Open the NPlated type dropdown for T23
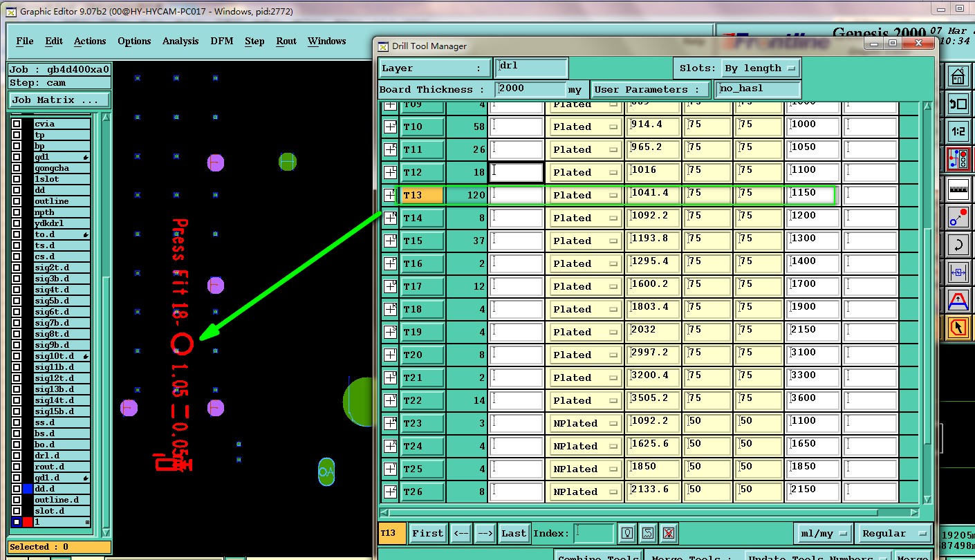The image size is (975, 560). click(585, 423)
